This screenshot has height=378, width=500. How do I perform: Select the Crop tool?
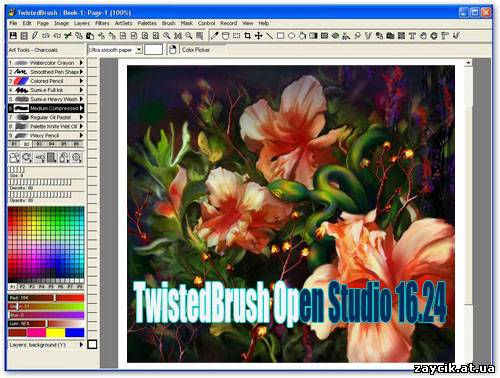(x=247, y=35)
